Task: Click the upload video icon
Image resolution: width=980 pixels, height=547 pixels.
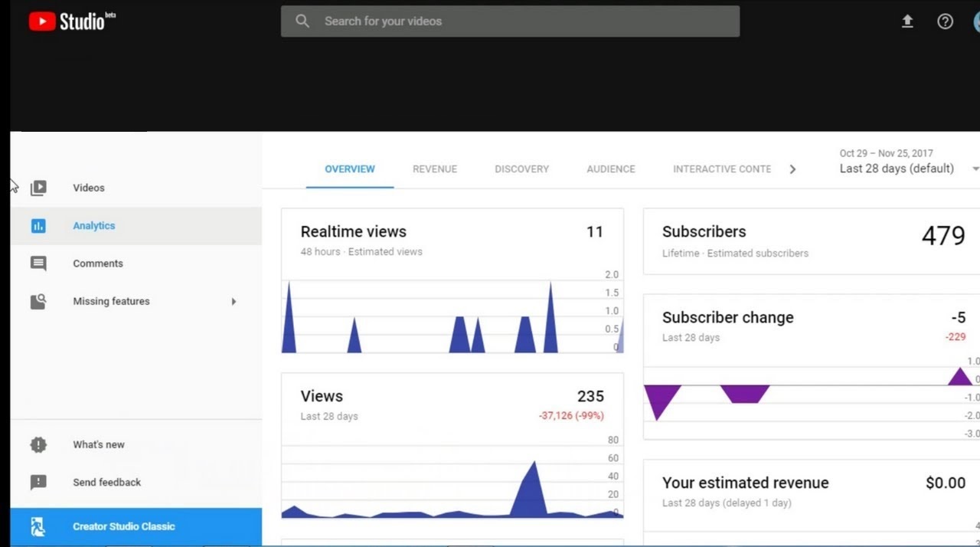Action: tap(907, 21)
